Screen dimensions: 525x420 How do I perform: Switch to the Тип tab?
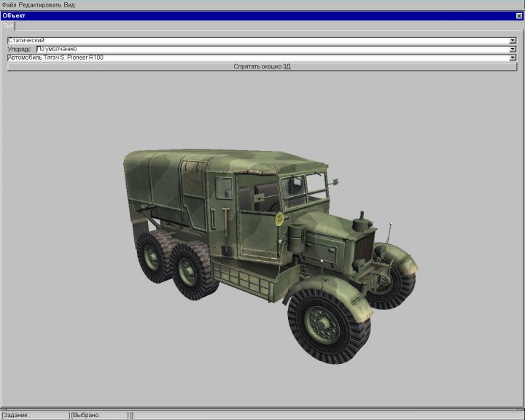(8, 26)
